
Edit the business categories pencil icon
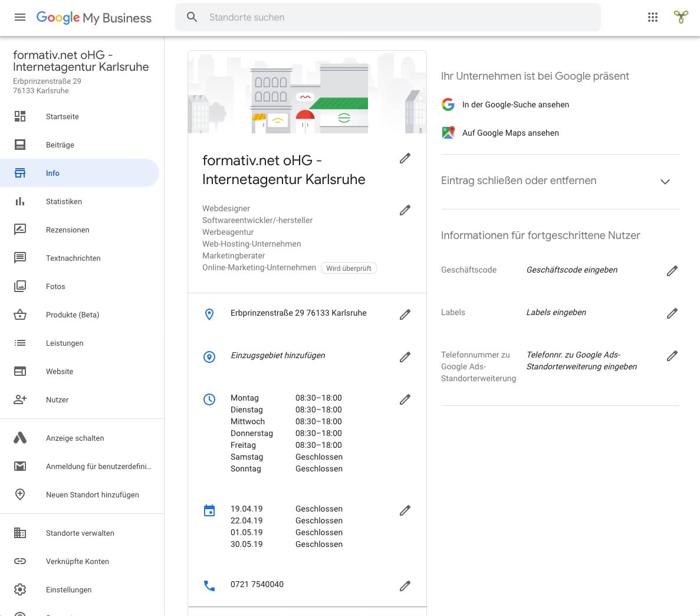(x=405, y=211)
